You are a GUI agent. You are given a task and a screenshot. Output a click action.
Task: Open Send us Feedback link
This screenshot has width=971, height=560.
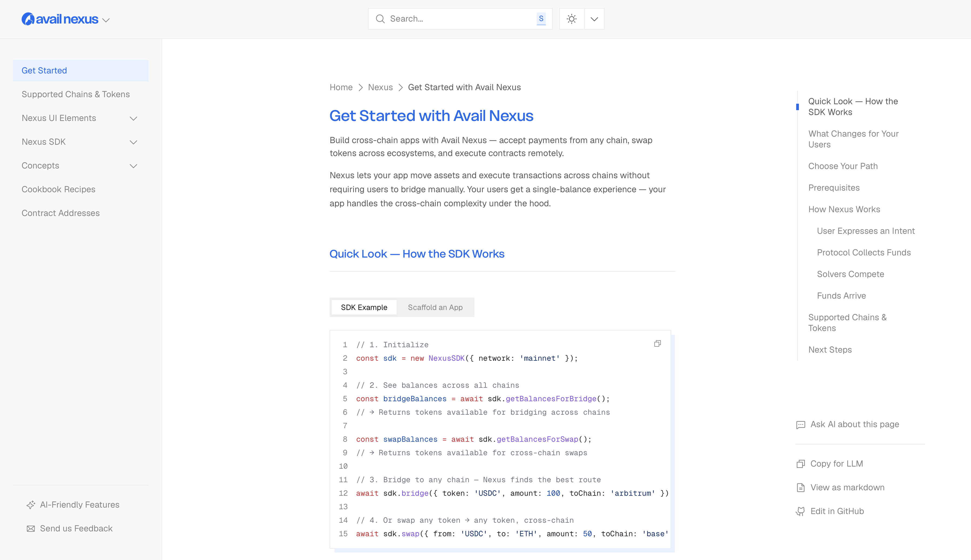tap(76, 528)
